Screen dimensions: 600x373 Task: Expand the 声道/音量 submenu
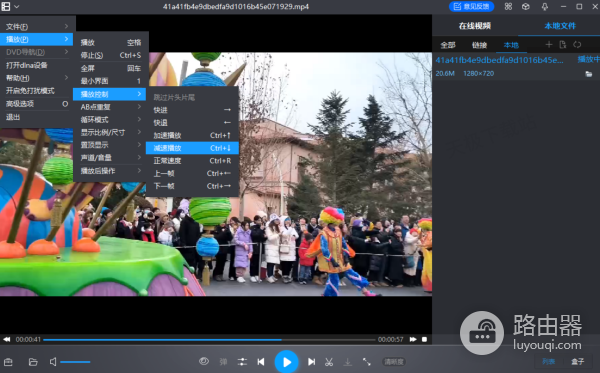pos(110,158)
